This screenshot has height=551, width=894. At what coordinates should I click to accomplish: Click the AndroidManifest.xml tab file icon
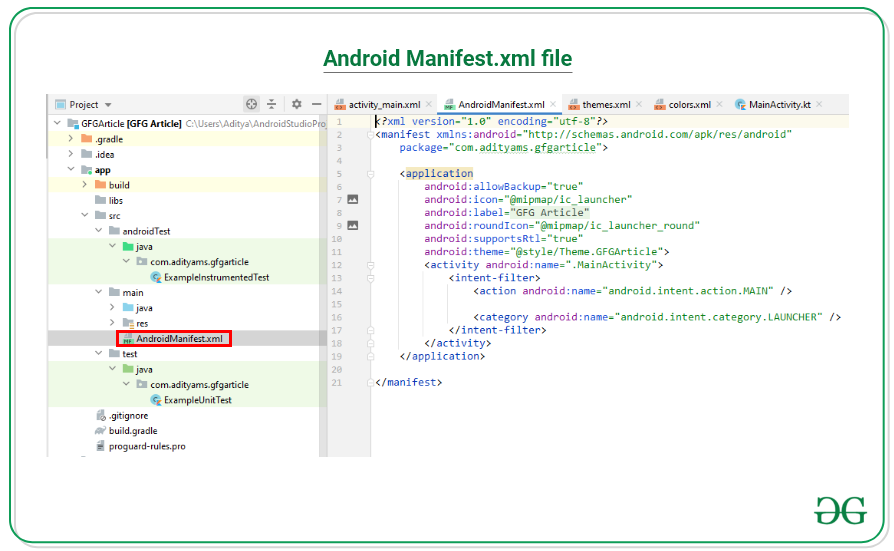449,105
